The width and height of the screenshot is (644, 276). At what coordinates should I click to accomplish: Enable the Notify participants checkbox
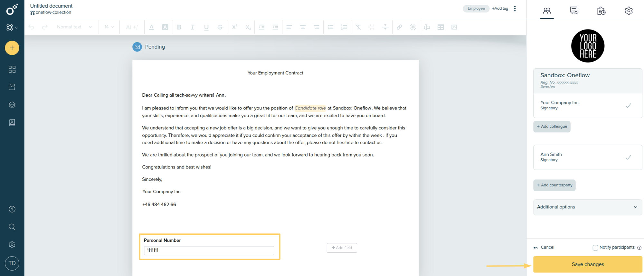coord(595,248)
